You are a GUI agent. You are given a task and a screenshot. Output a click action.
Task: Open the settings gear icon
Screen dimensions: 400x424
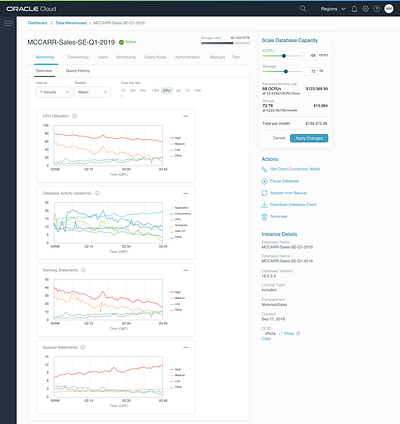point(366,9)
